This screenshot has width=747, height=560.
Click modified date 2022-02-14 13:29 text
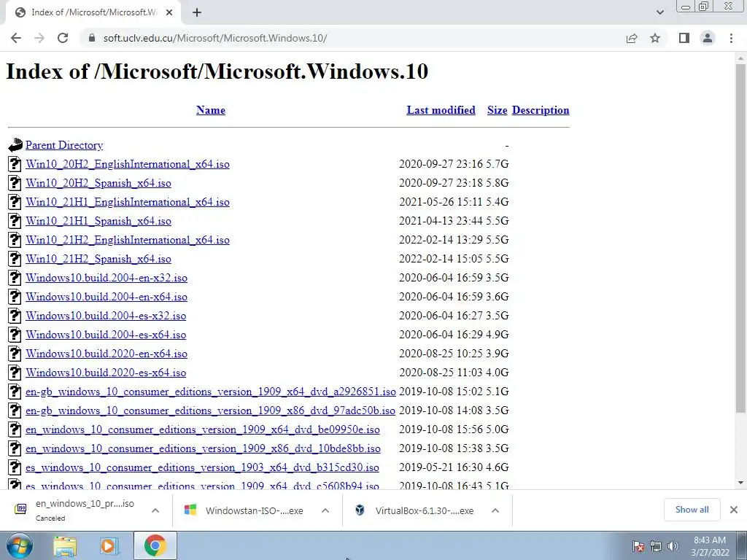point(441,240)
